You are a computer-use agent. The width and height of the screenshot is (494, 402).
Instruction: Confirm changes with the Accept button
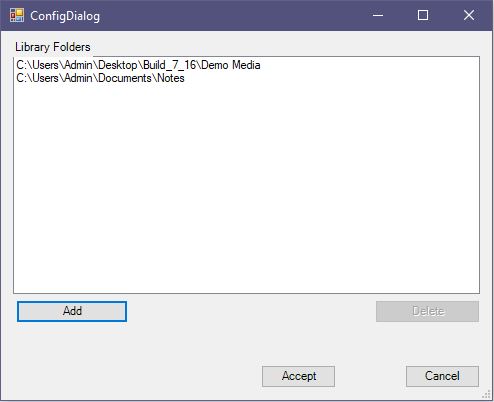298,376
